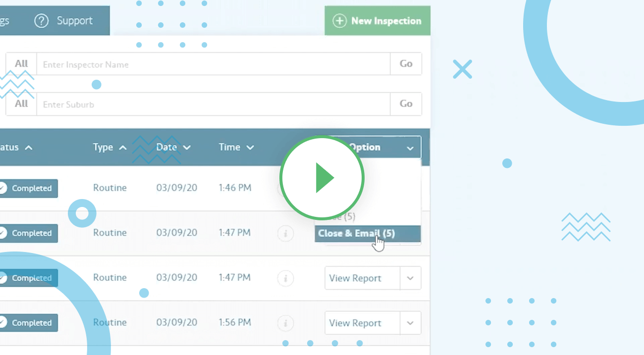Click the Support question mark icon
Viewport: 644px width, 355px height.
coord(41,21)
